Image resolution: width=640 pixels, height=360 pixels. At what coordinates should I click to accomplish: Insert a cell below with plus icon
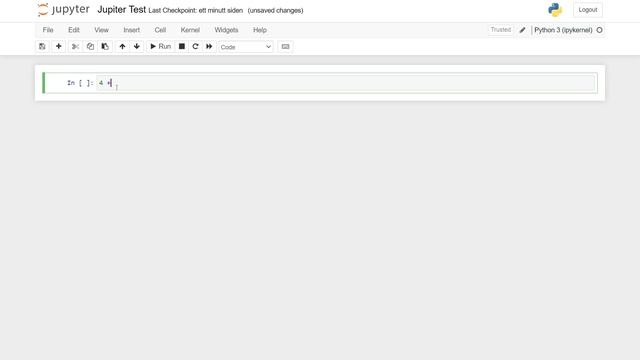pos(58,47)
